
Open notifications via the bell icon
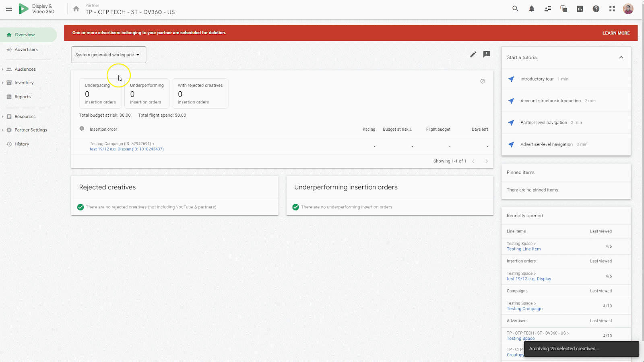tap(531, 8)
